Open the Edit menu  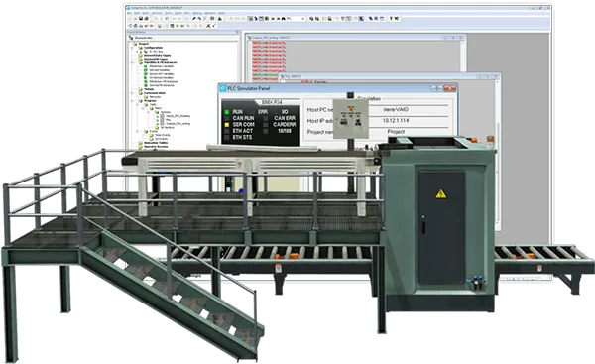click(x=137, y=13)
